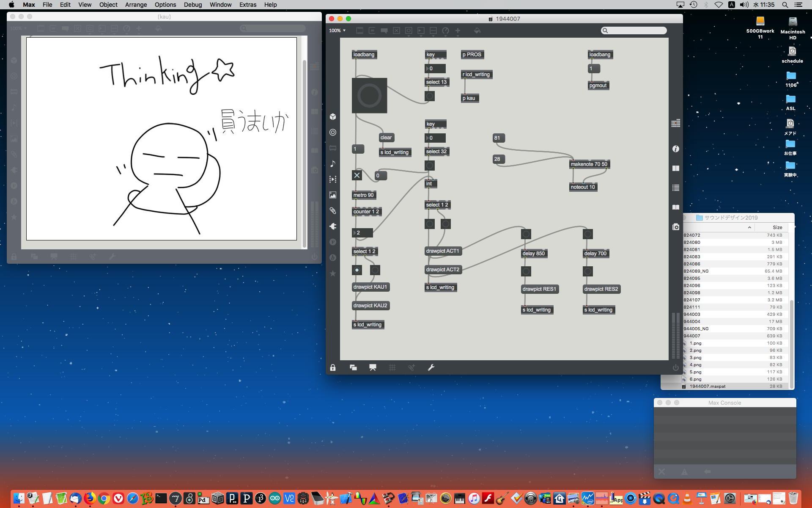Toggle sort order chevron in Finder column header
This screenshot has width=812, height=508.
[x=749, y=227]
